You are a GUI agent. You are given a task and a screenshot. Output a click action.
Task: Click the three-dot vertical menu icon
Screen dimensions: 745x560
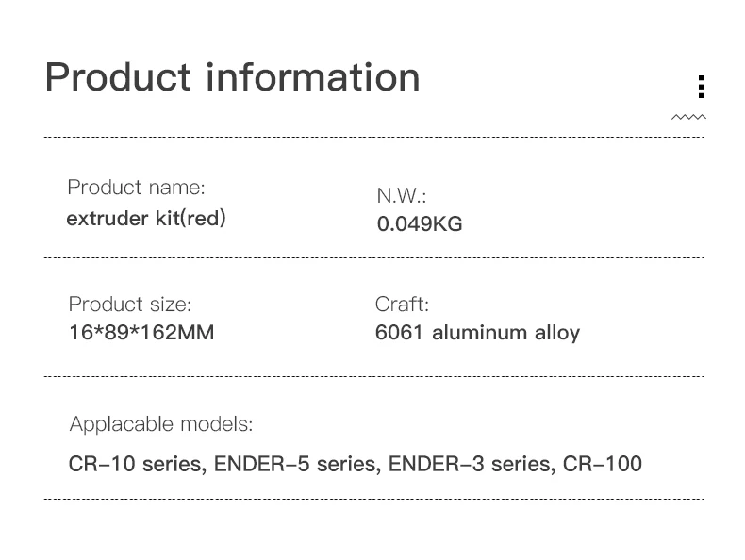[x=702, y=87]
